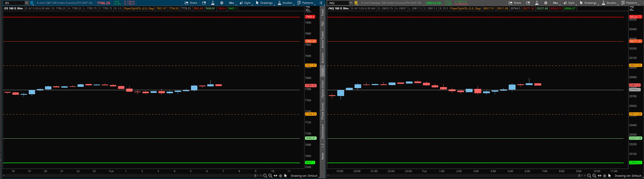Click the flask icon left of /NQ gear
Image resolution: width=644 pixels, height=179 pixels.
pyautogui.click(x=537, y=3)
